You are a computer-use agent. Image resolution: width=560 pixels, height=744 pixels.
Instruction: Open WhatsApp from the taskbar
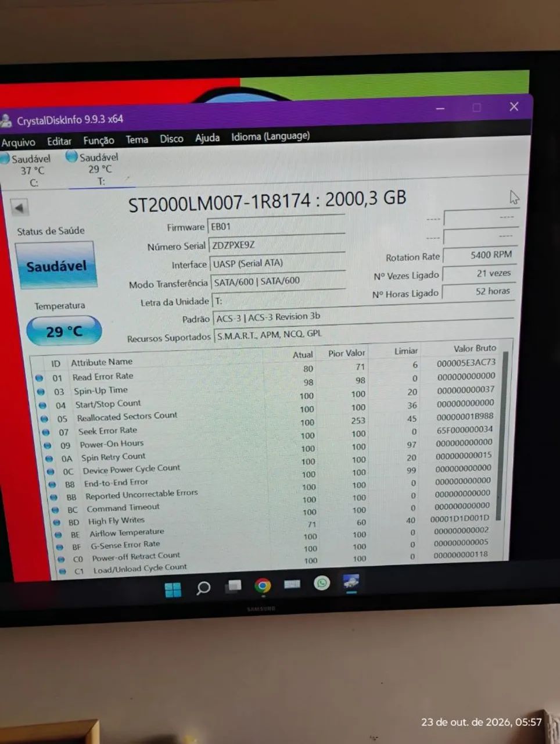click(321, 583)
